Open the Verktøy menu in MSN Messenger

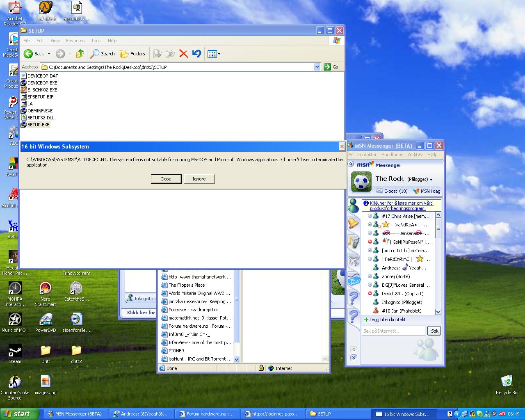point(415,155)
